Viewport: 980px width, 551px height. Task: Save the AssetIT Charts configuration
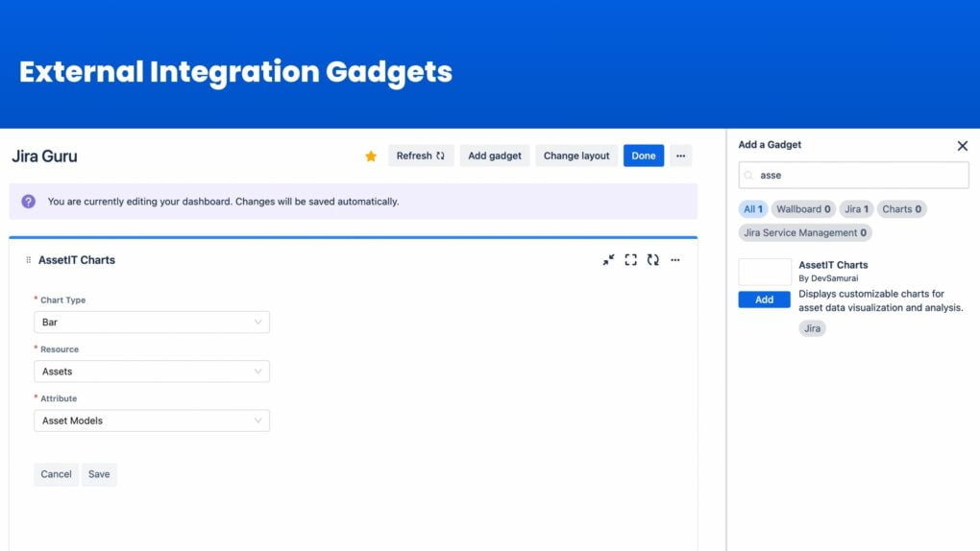tap(99, 474)
